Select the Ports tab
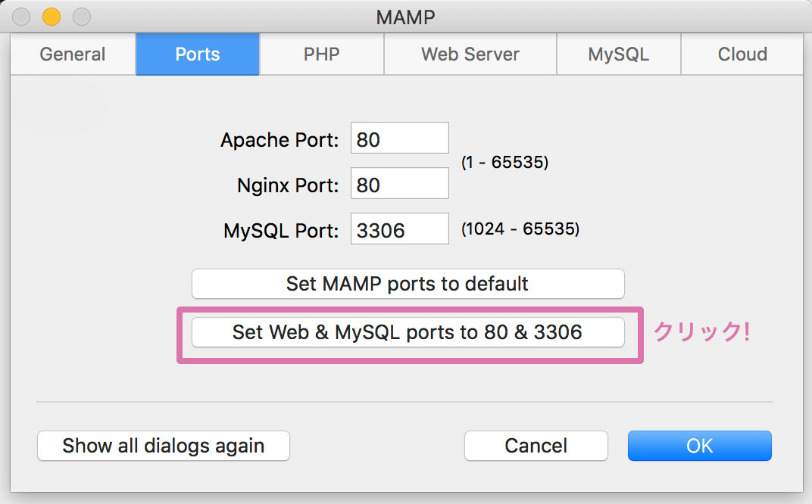812x504 pixels. (198, 54)
